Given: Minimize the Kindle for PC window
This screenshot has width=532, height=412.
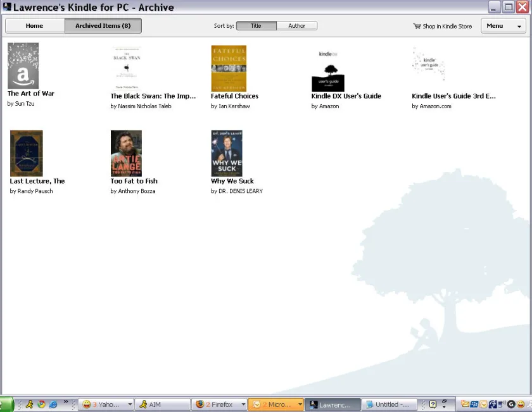Looking at the screenshot, I should (494, 7).
